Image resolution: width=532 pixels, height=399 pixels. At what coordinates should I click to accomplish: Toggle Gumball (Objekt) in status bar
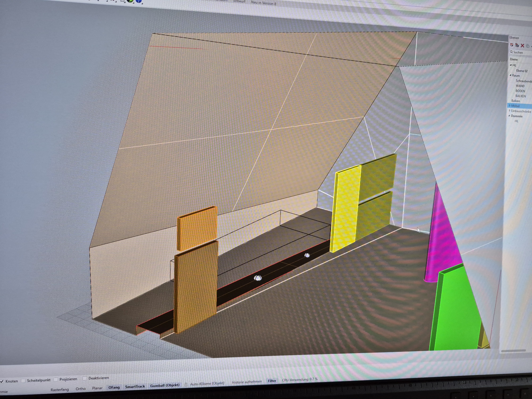click(165, 385)
